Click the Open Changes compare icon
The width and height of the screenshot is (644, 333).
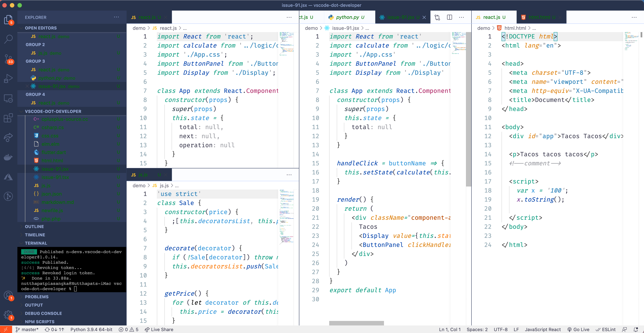point(437,17)
